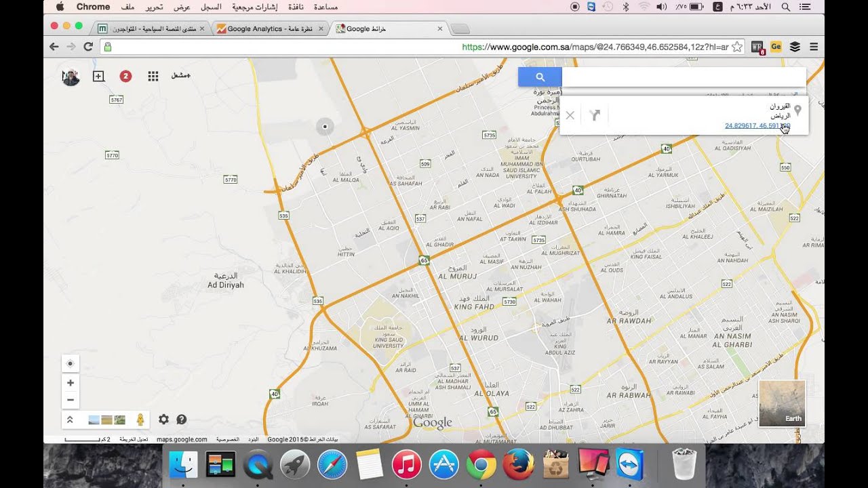Click the green secure lock icon
Image resolution: width=868 pixels, height=488 pixels.
coord(106,47)
